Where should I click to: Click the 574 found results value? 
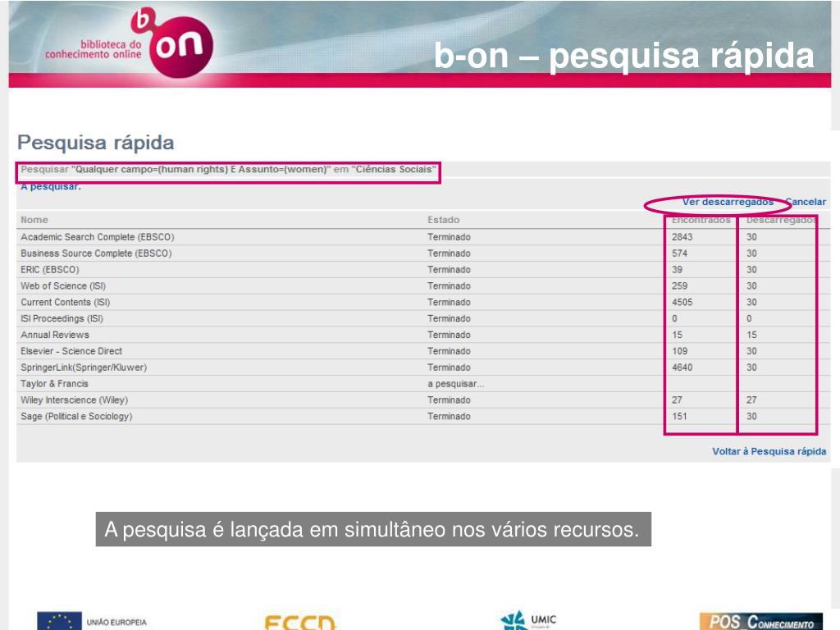pyautogui.click(x=679, y=253)
